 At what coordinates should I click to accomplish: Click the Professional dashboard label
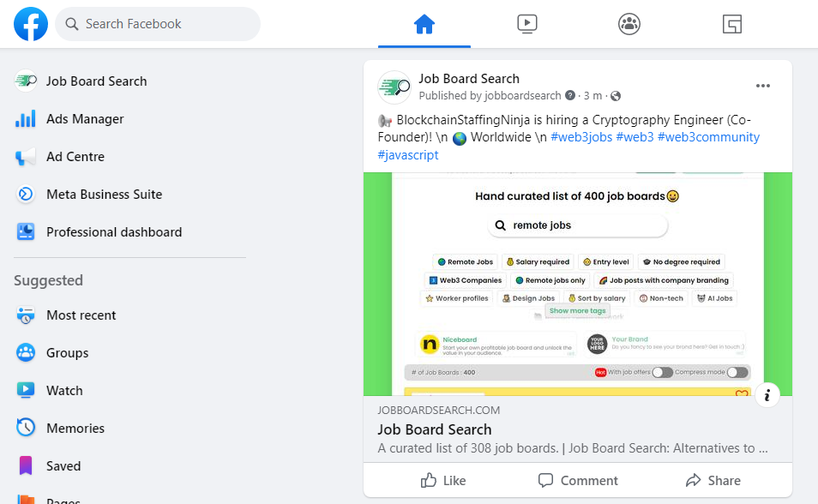click(114, 232)
